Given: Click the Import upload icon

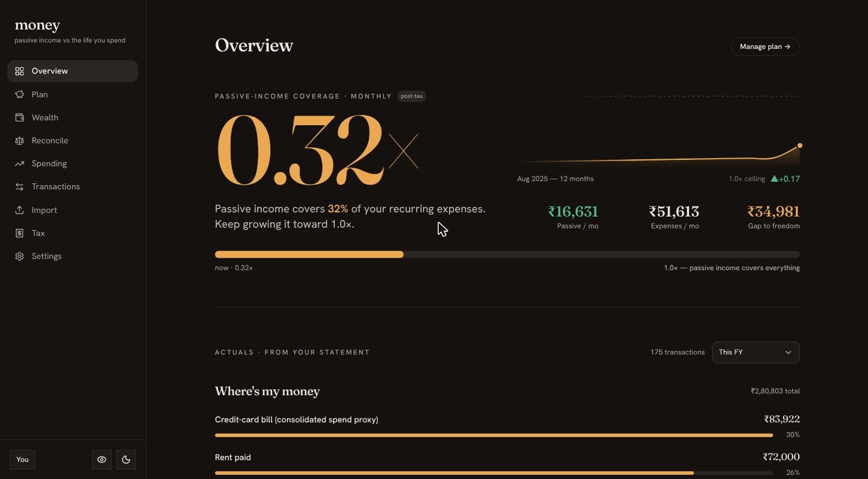Looking at the screenshot, I should tap(19, 210).
